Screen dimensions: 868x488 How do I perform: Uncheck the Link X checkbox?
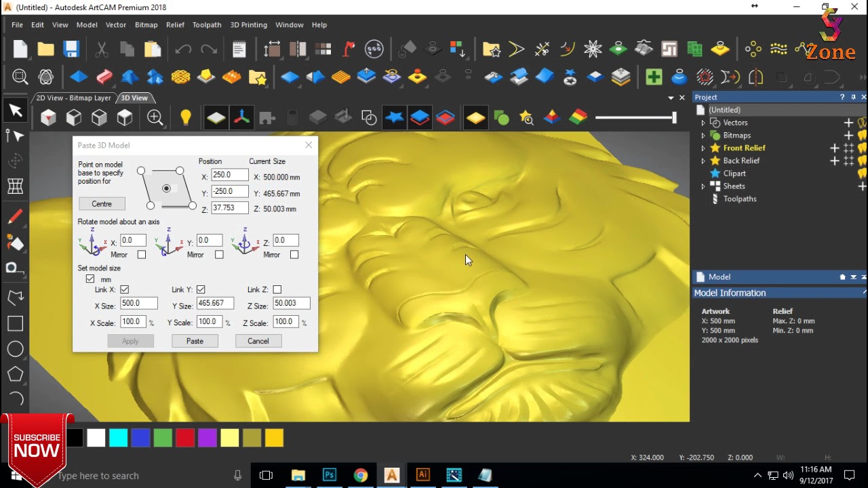(x=125, y=290)
